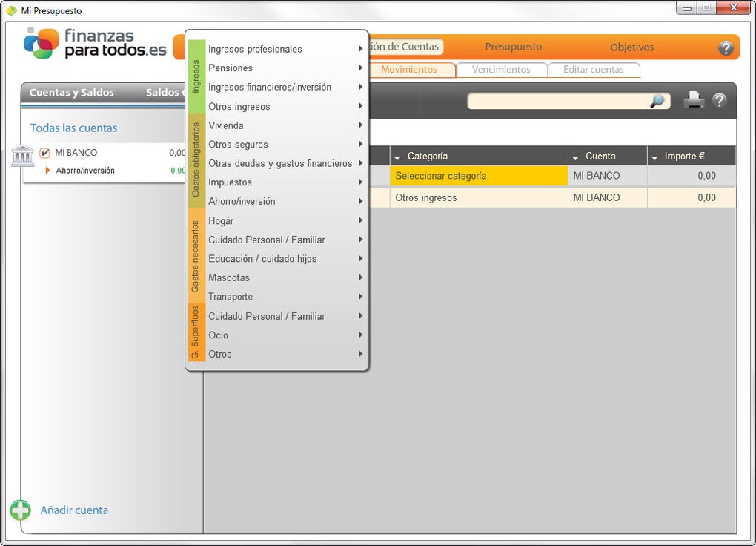Click the help icon beside the printer
This screenshot has width=756, height=546.
click(x=720, y=100)
